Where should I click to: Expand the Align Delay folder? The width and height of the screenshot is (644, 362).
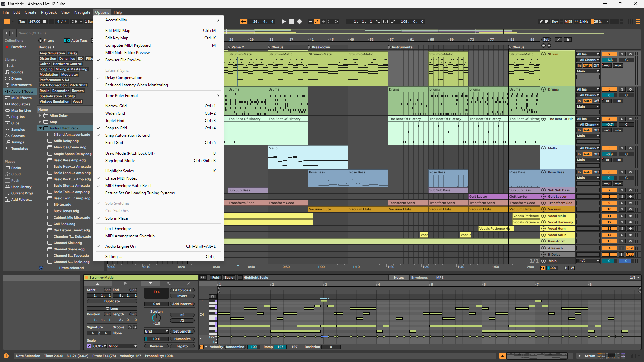(40, 116)
